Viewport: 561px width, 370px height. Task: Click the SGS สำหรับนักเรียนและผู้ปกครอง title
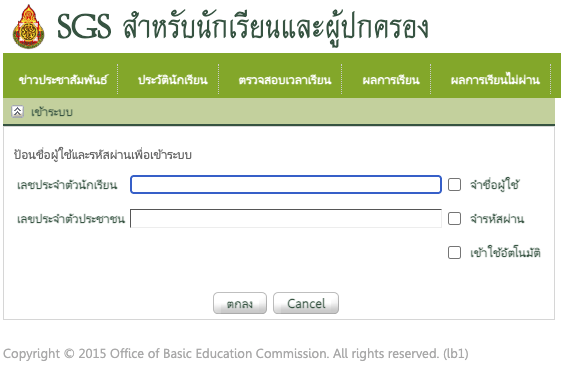(243, 27)
